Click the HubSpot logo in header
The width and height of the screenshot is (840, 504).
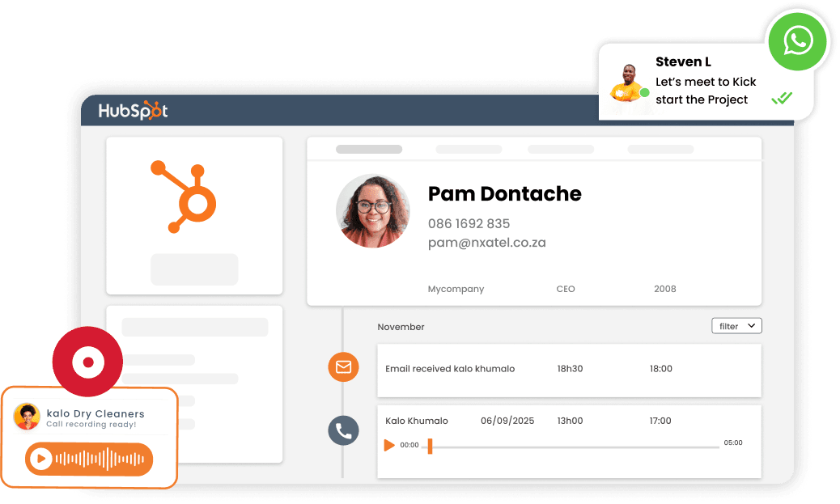[x=133, y=110]
